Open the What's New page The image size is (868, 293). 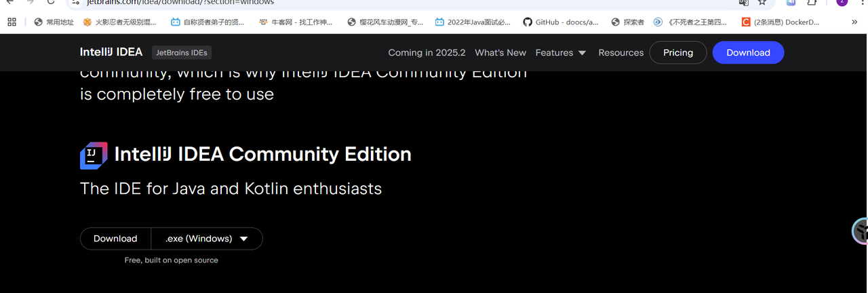point(500,52)
